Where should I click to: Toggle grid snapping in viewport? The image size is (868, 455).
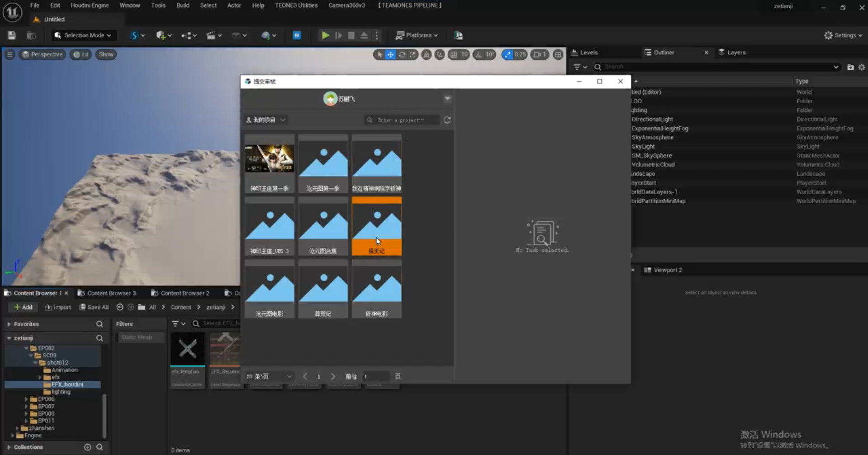click(454, 54)
